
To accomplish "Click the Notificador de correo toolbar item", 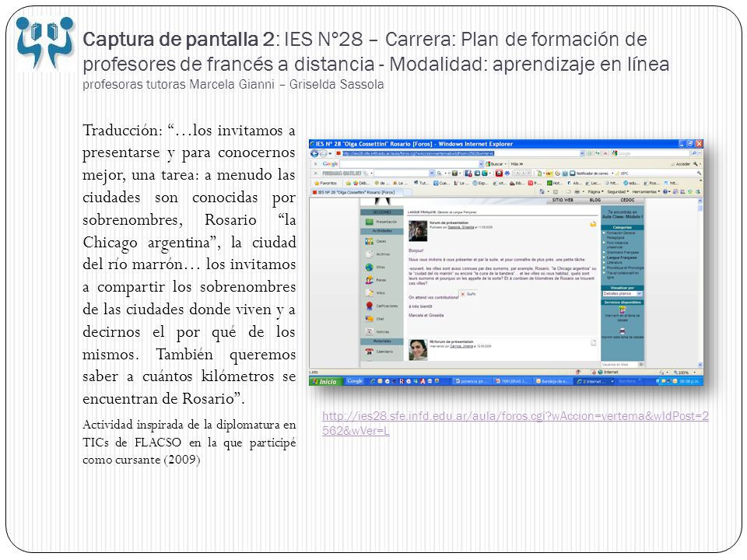I will pyautogui.click(x=588, y=173).
